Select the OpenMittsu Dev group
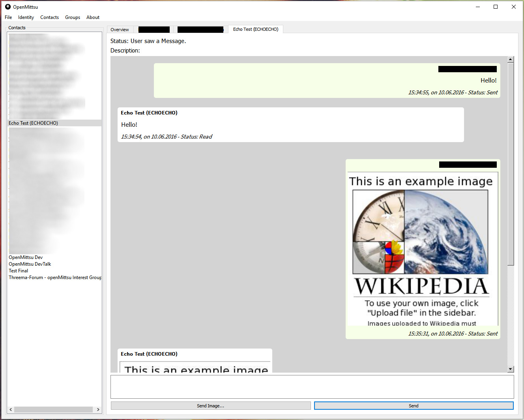The width and height of the screenshot is (524, 420). coord(26,257)
